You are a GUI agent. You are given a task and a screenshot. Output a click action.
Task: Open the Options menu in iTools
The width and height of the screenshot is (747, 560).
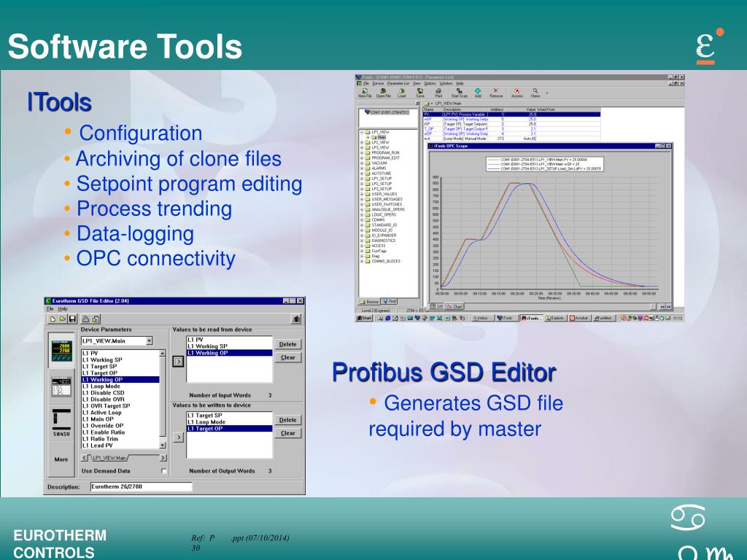(430, 83)
